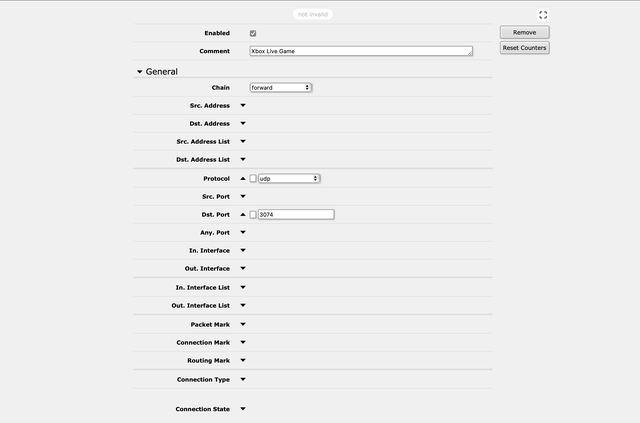Collapse the Dst. Port field arrow
This screenshot has width=640, height=423.
tap(242, 214)
